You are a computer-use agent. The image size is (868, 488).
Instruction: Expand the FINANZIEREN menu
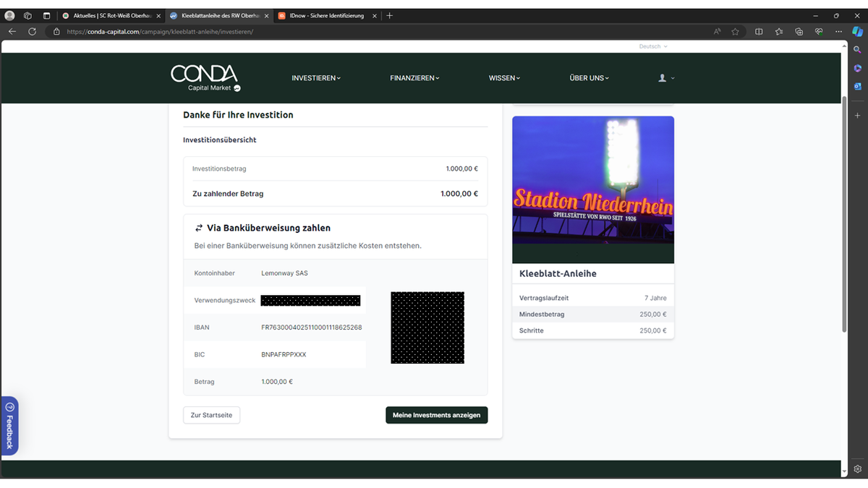[x=414, y=78]
